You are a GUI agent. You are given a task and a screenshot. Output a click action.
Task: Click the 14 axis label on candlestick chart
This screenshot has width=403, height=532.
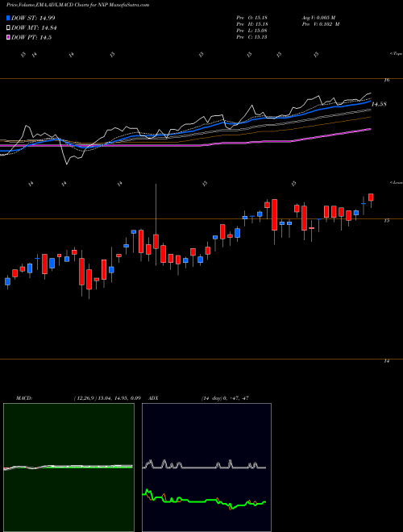click(x=386, y=361)
